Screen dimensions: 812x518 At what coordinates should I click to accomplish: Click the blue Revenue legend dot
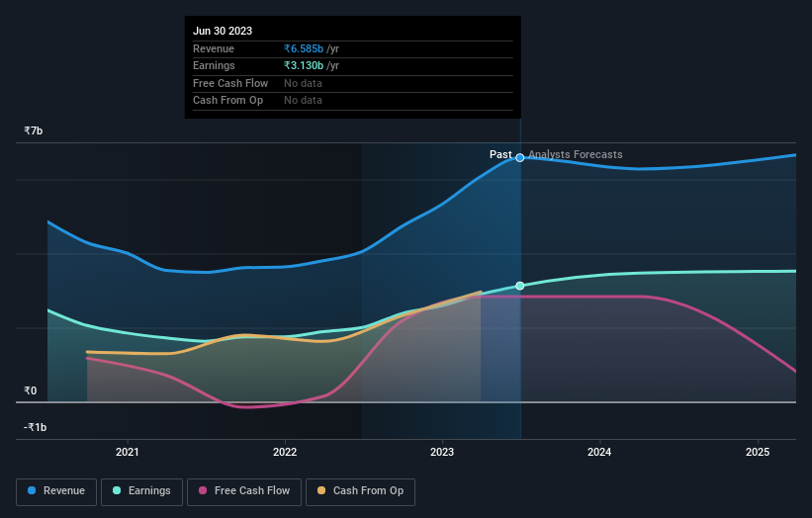click(x=32, y=490)
